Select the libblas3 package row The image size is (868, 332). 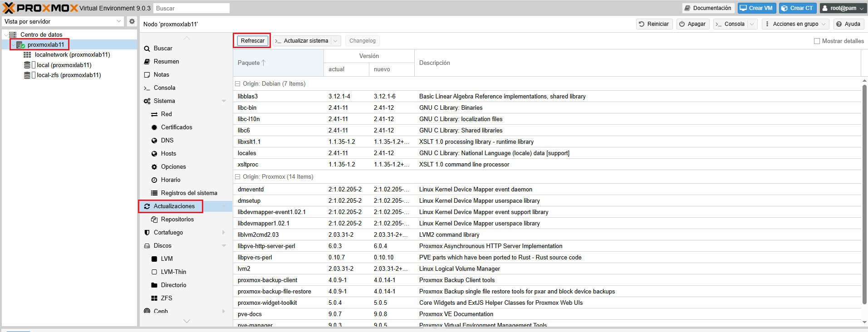coord(547,96)
